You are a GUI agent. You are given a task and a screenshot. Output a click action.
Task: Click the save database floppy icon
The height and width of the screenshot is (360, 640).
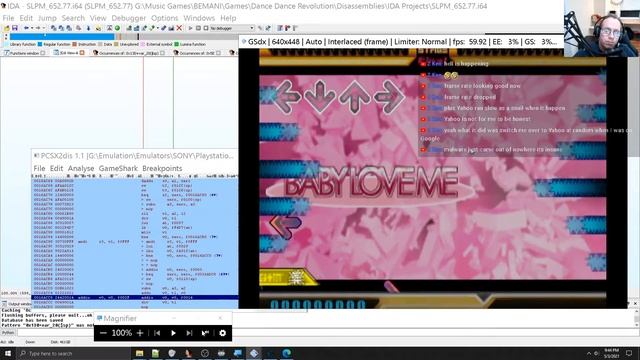(x=15, y=28)
